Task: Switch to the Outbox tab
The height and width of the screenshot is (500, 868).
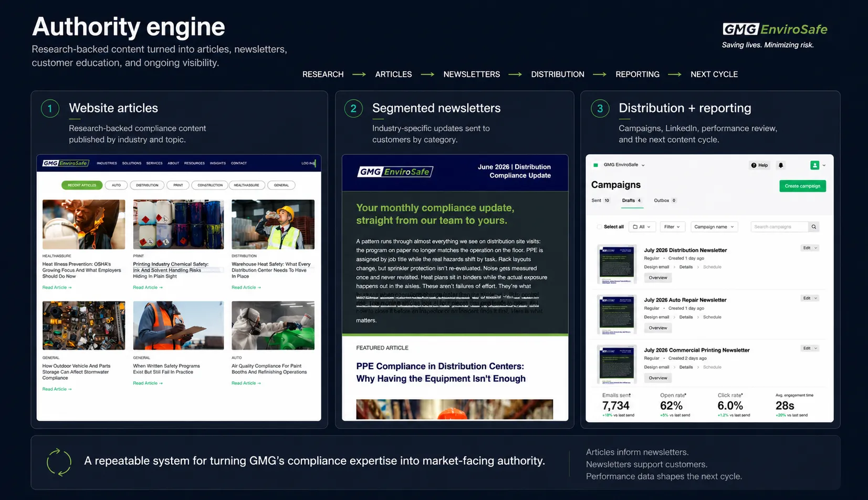Action: pos(665,201)
